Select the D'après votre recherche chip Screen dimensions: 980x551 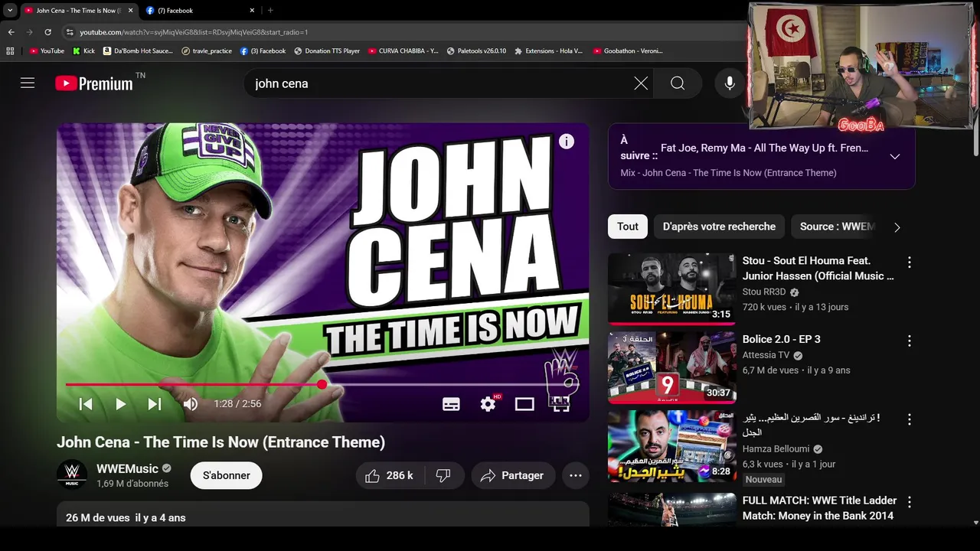point(719,227)
